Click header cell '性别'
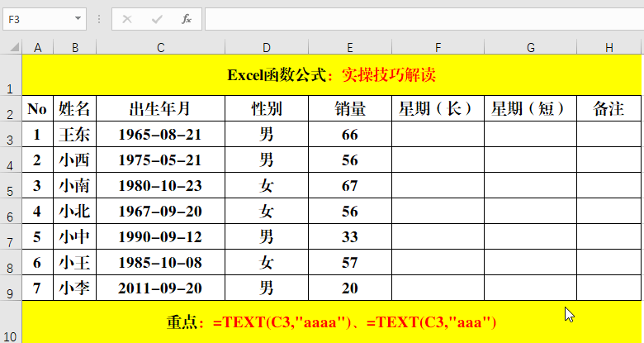The height and width of the screenshot is (343, 644). point(267,108)
